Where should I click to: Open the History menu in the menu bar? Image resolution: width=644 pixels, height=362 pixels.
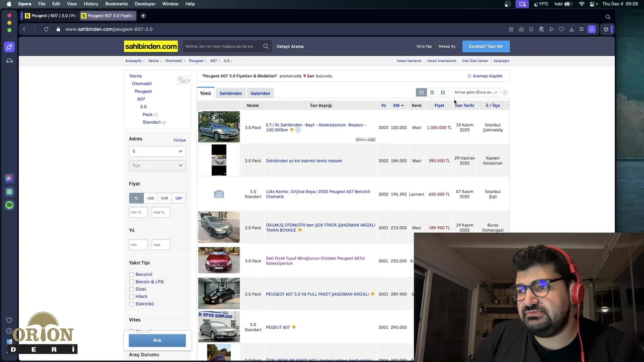tap(91, 4)
